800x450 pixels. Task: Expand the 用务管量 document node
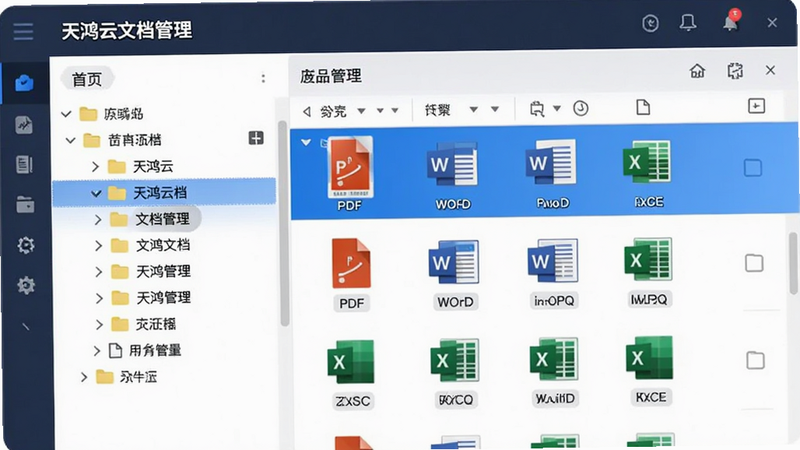pyautogui.click(x=97, y=351)
